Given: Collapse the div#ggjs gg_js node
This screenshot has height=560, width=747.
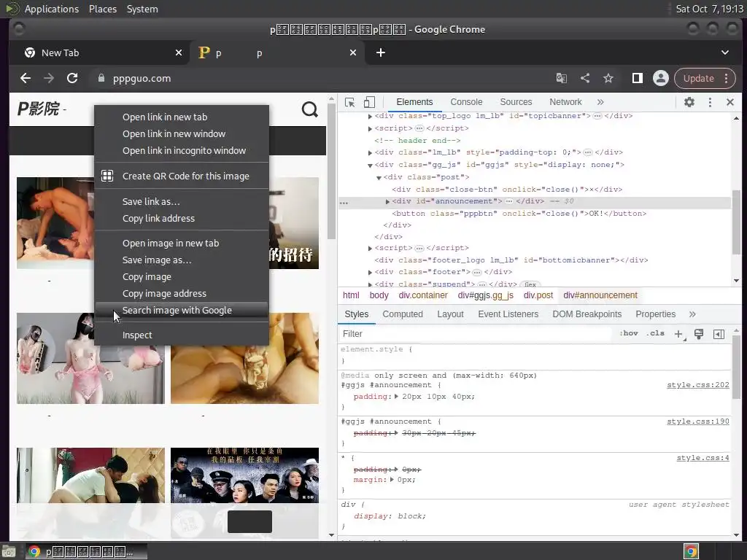Looking at the screenshot, I should [370, 166].
